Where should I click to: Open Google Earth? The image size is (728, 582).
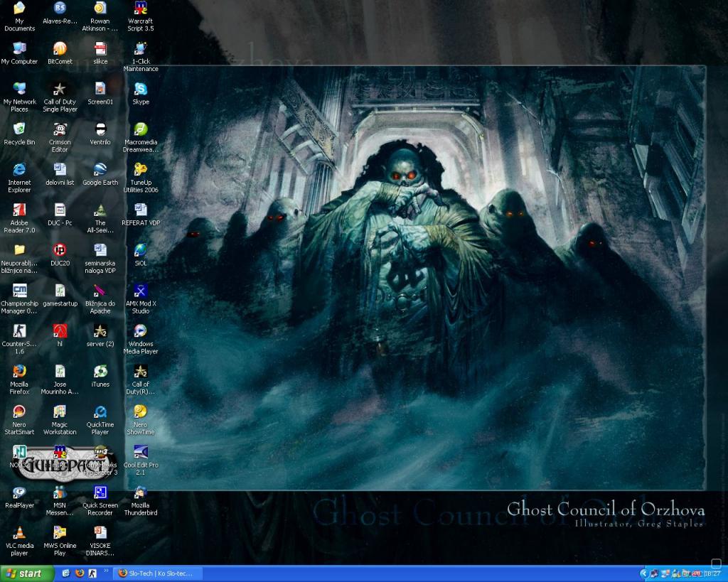(100, 174)
